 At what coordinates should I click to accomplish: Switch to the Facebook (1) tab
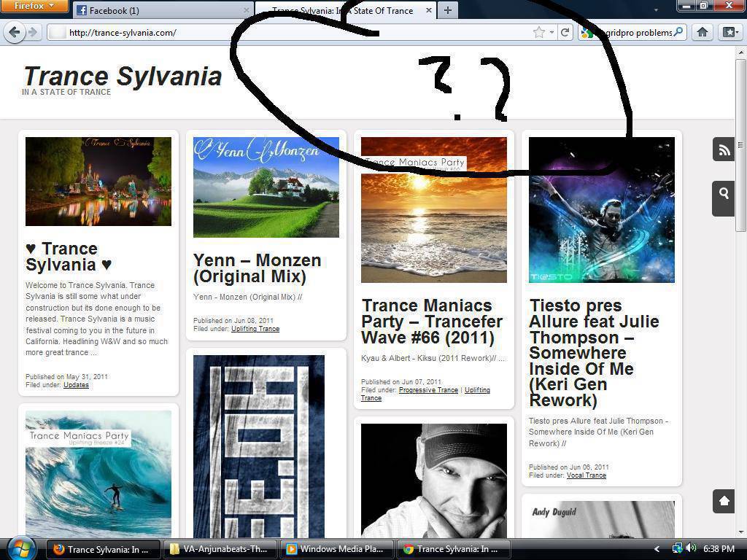[163, 10]
